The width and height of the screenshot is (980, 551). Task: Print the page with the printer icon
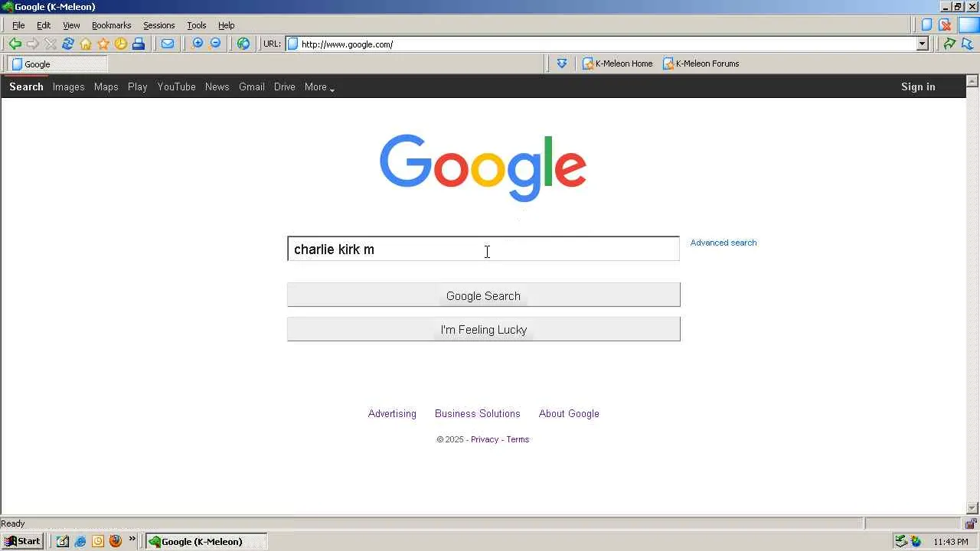click(139, 44)
